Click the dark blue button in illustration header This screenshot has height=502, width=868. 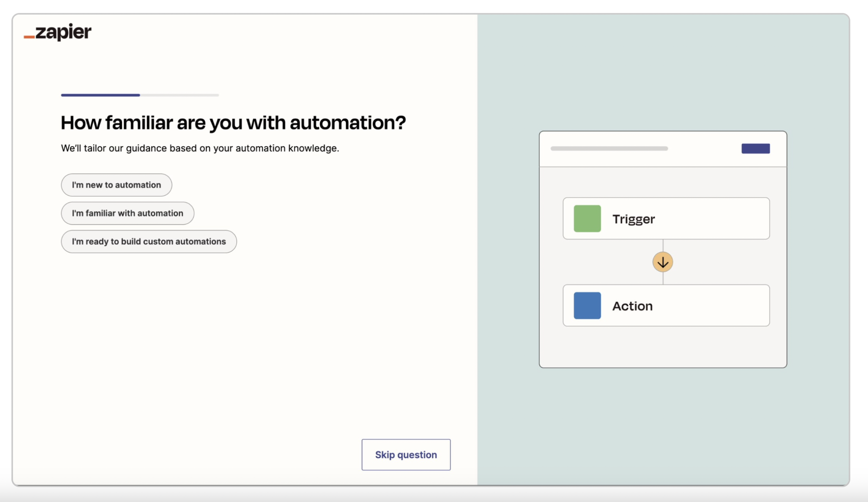(x=756, y=149)
